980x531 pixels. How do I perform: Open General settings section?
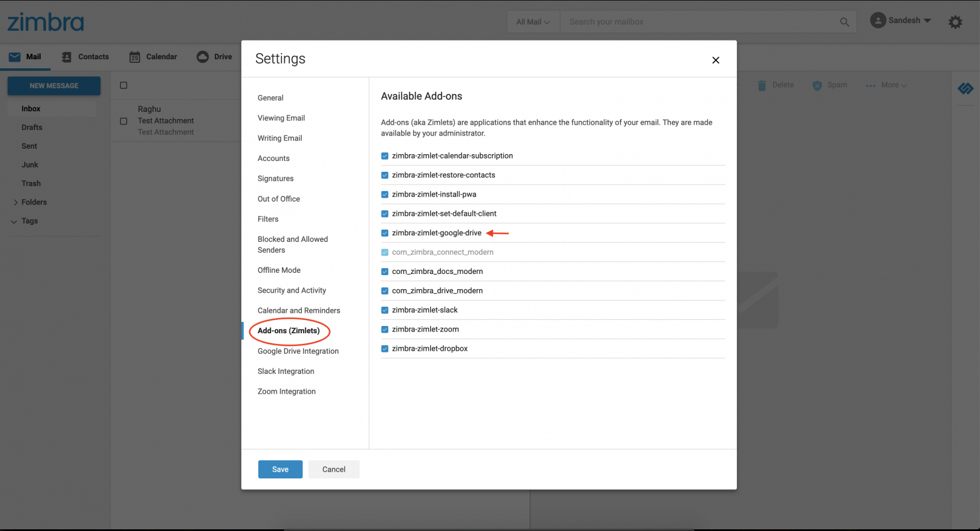pyautogui.click(x=270, y=98)
